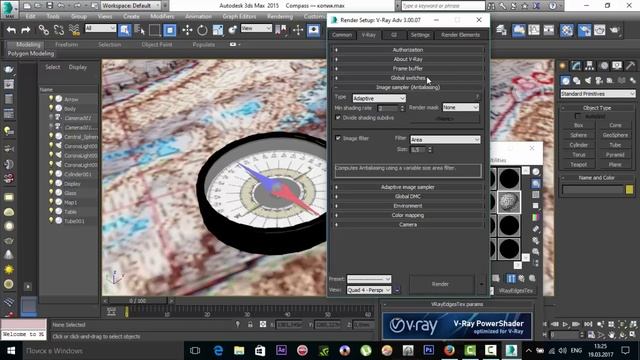The height and width of the screenshot is (360, 640).
Task: Expand the Color mapping rollout
Action: [x=408, y=215]
